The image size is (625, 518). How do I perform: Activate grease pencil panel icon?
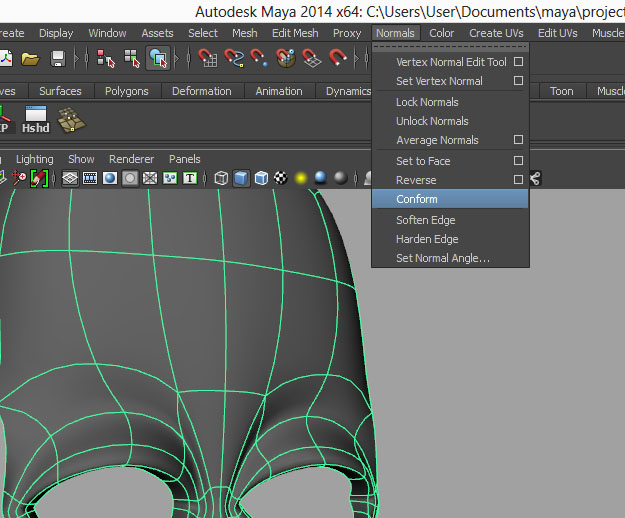(x=39, y=178)
